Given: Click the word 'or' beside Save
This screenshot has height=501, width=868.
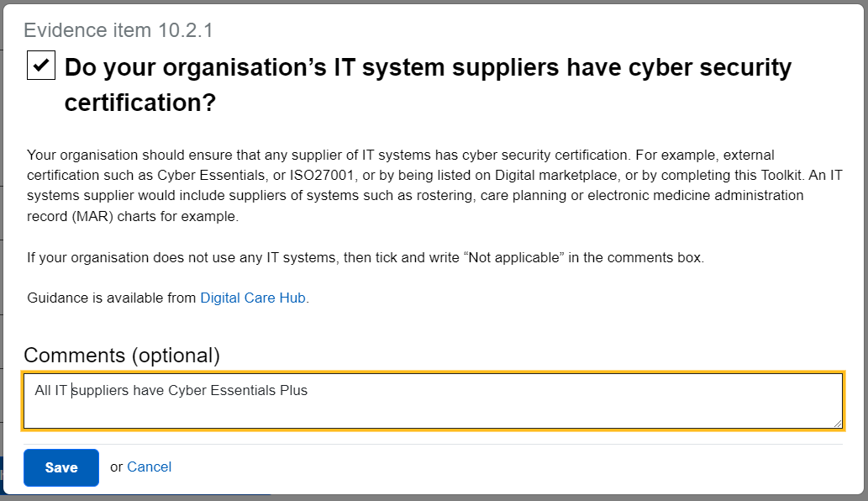Looking at the screenshot, I should (116, 467).
